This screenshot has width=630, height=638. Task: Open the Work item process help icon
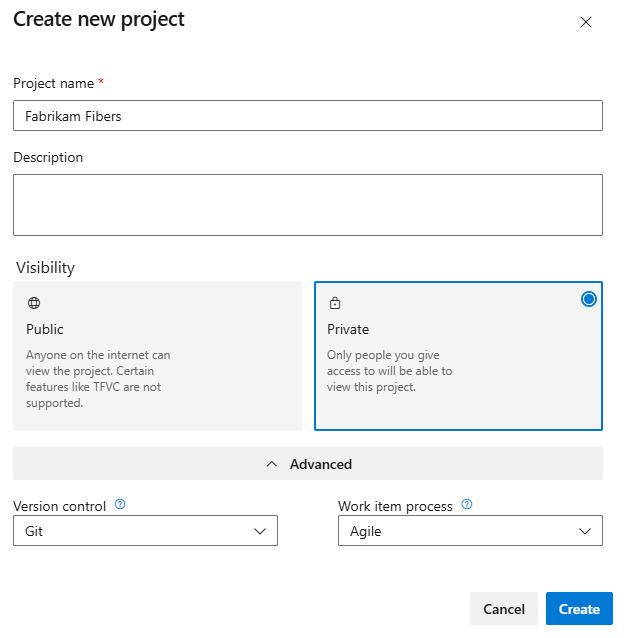coord(467,505)
